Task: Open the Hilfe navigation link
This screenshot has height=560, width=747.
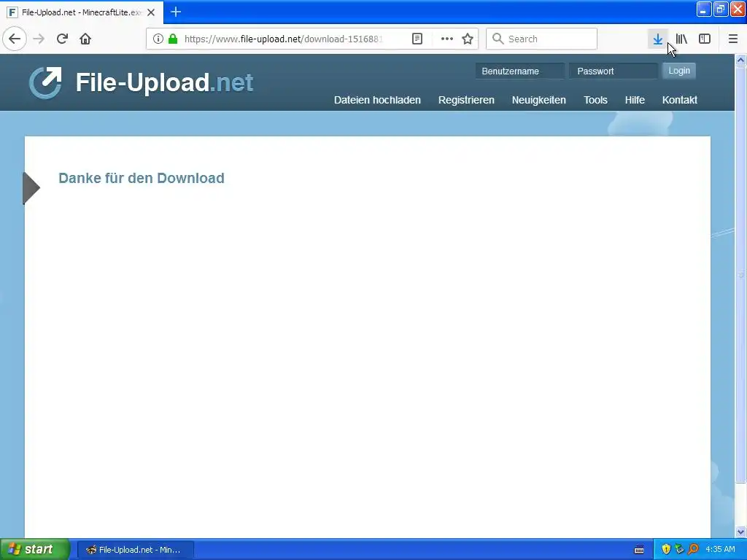Action: (x=635, y=100)
